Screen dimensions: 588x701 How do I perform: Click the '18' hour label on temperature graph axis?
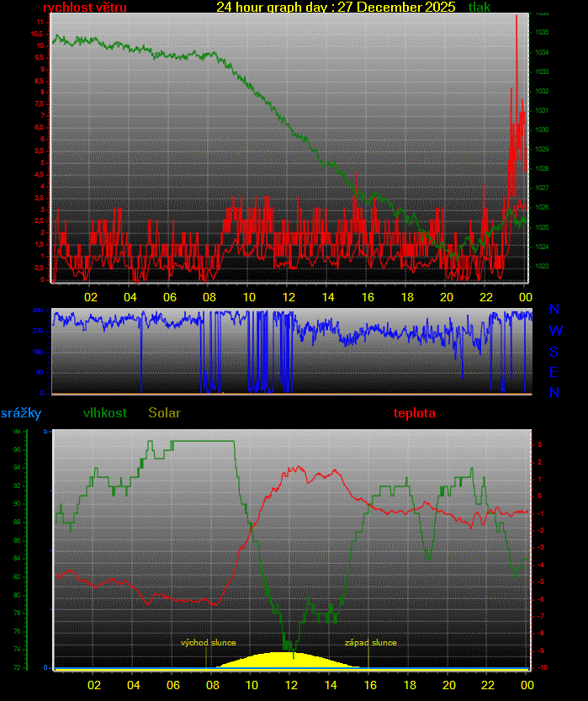tap(408, 685)
